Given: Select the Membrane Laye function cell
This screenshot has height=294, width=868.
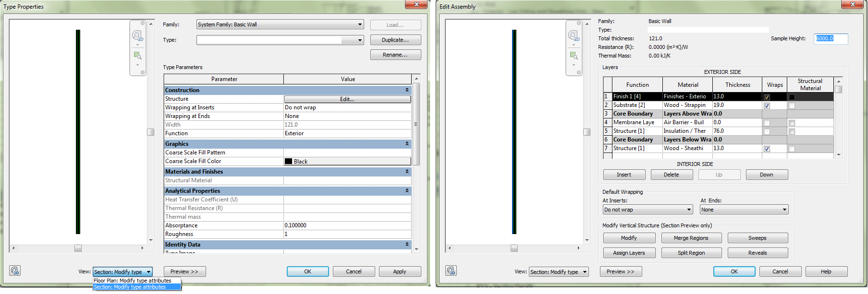Looking at the screenshot, I should point(637,122).
